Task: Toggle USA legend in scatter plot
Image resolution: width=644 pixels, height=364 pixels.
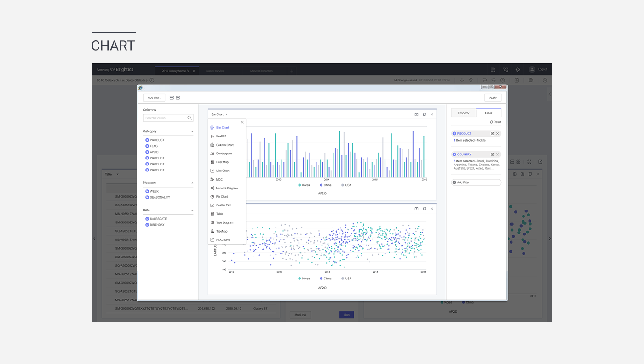Action: (346, 279)
